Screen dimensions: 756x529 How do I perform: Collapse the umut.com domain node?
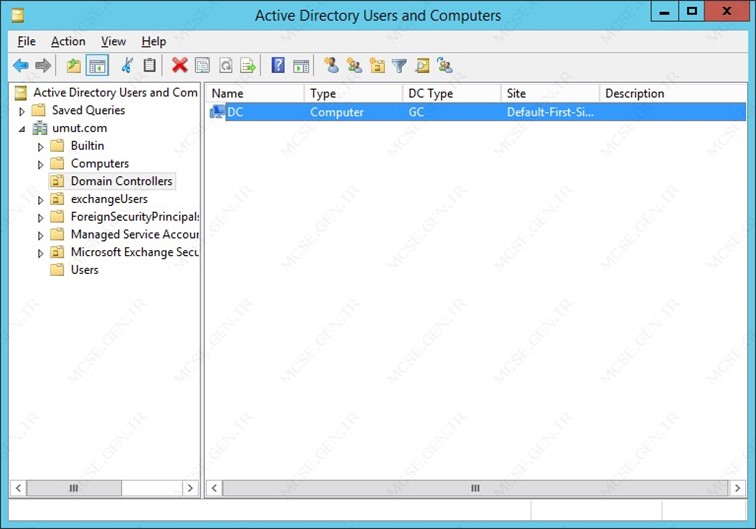pos(22,129)
